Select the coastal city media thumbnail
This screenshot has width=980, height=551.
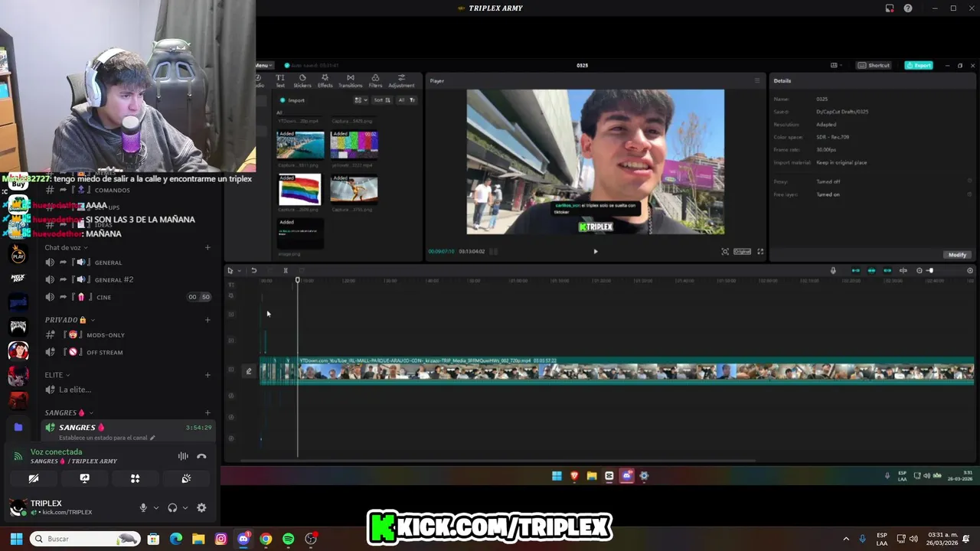[x=300, y=145]
